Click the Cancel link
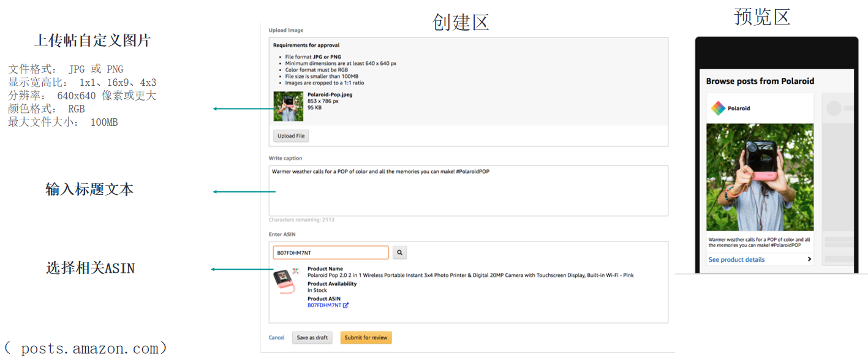The image size is (868, 363). pos(276,337)
